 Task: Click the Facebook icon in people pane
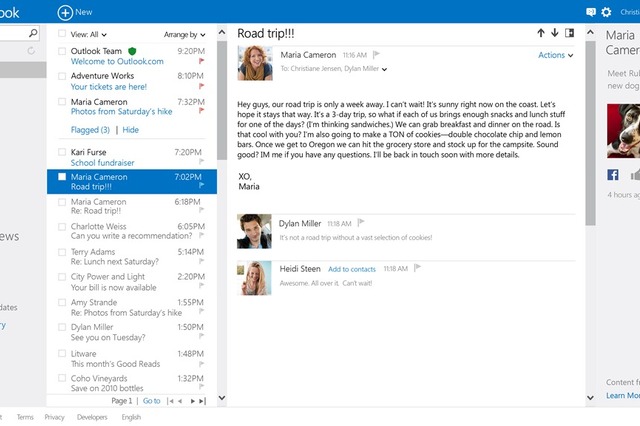point(613,175)
